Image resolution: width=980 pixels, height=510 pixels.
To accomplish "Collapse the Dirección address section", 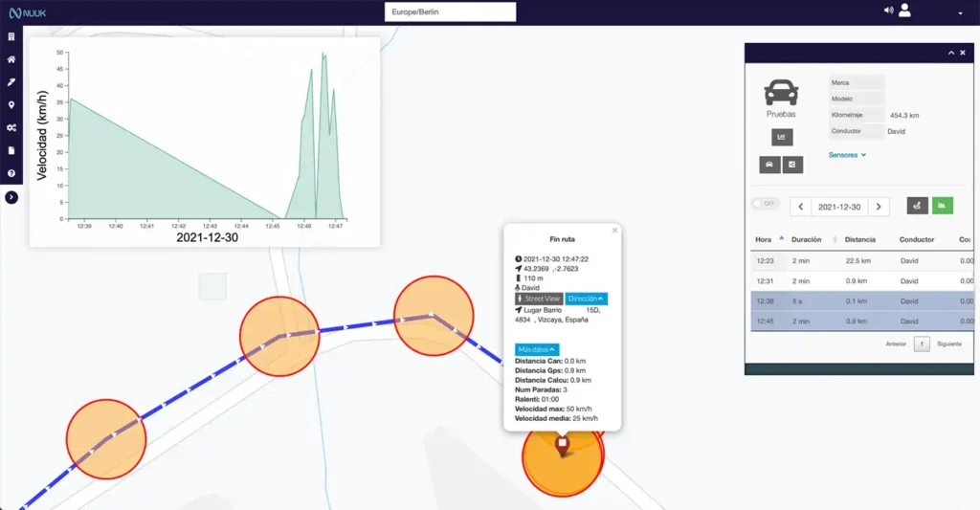I will pyautogui.click(x=586, y=299).
